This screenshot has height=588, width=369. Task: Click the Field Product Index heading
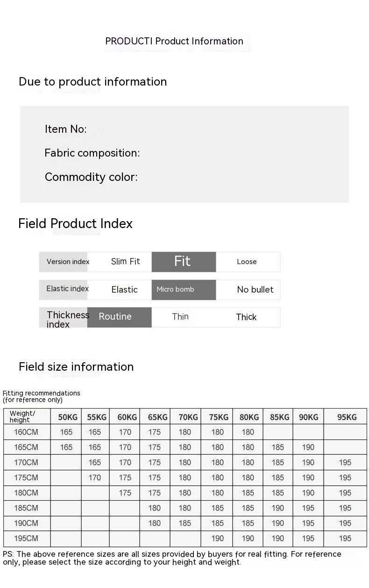75,223
